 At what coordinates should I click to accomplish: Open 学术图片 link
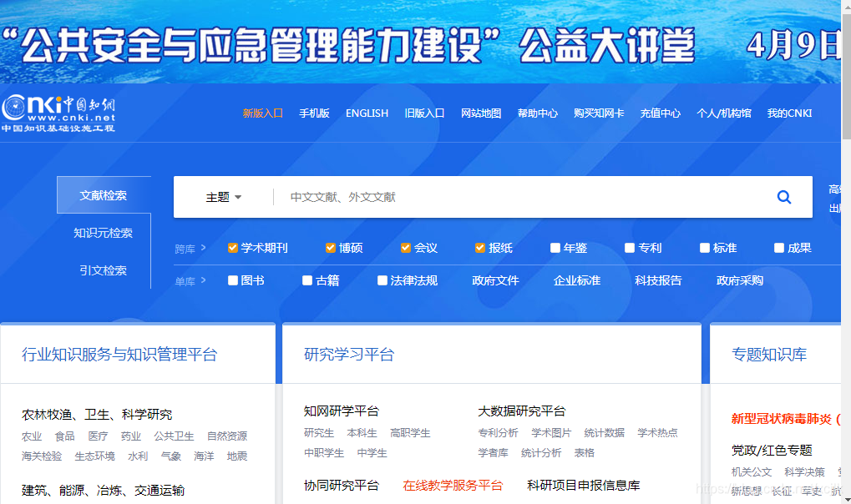click(551, 433)
